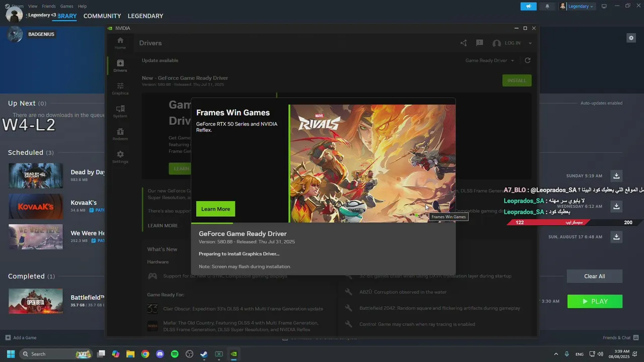This screenshot has width=644, height=362.
Task: Open Discord from the taskbar
Action: click(x=160, y=354)
